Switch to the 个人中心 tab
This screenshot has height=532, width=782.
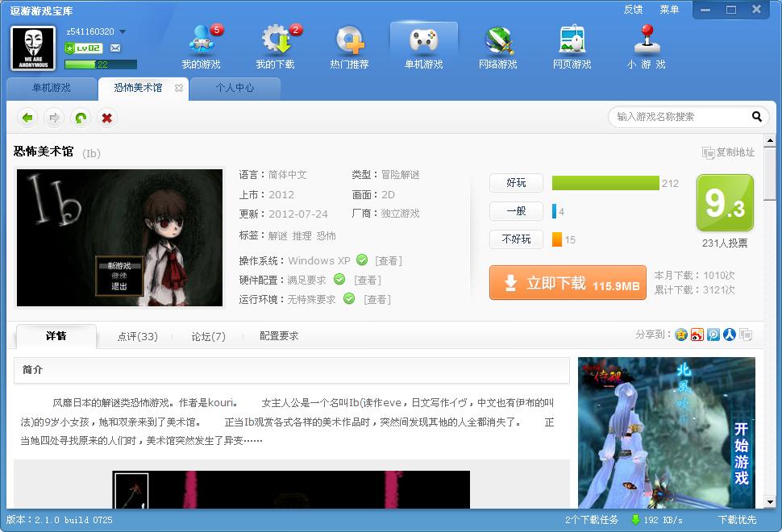[235, 88]
